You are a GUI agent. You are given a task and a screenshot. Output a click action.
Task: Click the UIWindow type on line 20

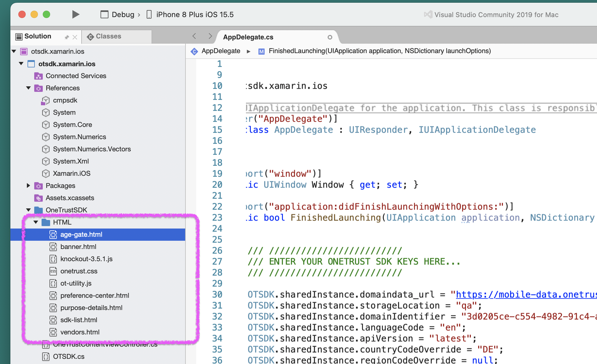(x=285, y=185)
